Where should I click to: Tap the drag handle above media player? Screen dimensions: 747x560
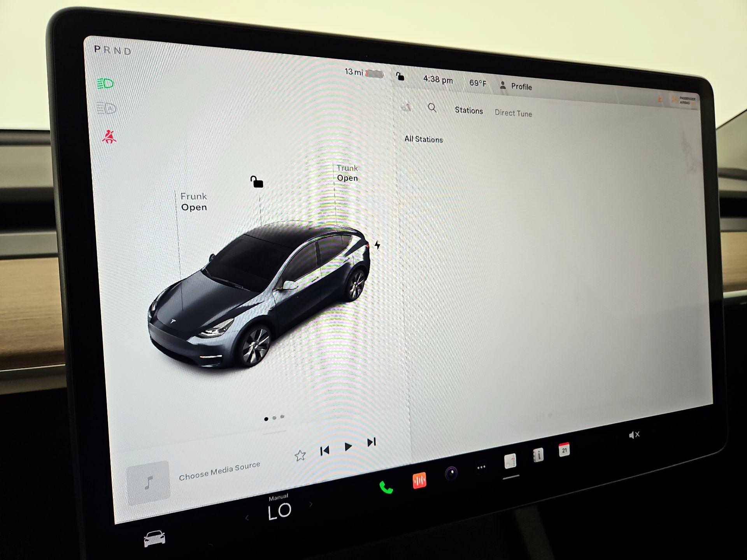point(275,432)
